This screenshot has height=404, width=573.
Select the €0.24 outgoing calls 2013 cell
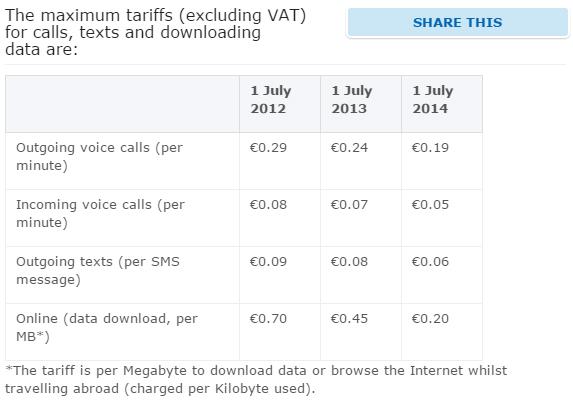coord(361,161)
